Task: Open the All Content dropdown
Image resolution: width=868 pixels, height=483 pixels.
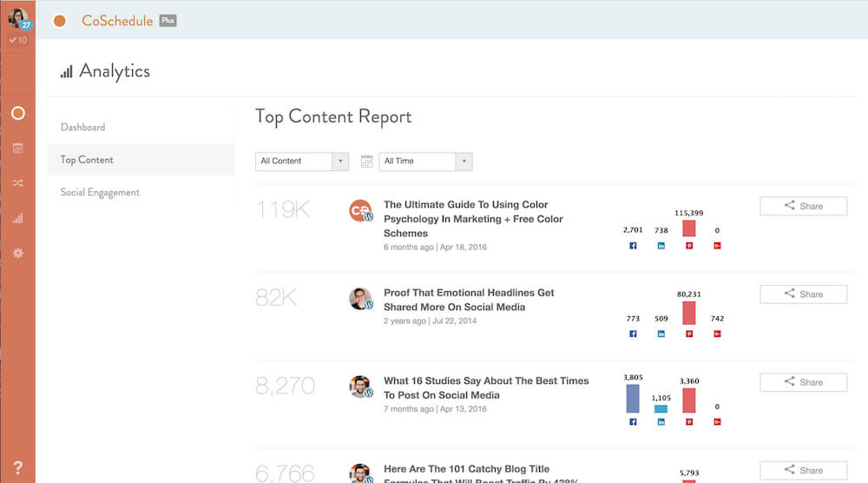Action: pyautogui.click(x=302, y=162)
